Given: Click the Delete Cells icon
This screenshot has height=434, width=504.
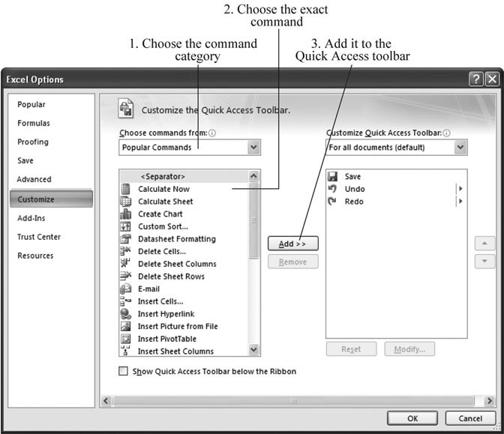Looking at the screenshot, I should [125, 251].
